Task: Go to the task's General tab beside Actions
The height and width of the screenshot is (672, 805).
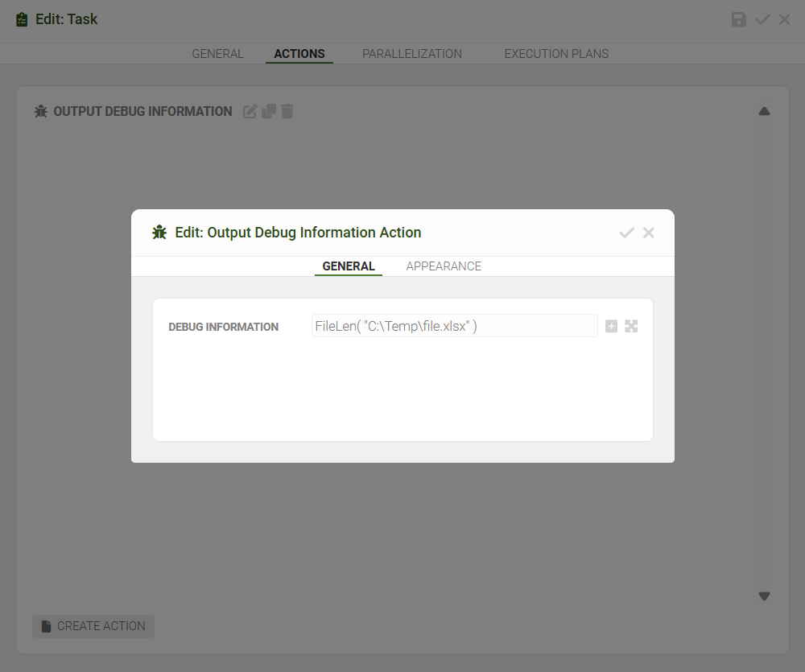Action: click(x=217, y=54)
